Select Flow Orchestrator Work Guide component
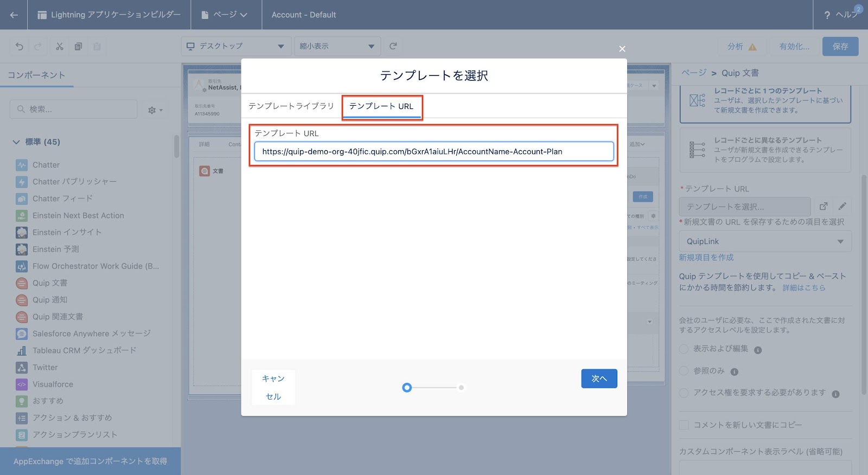The image size is (868, 475). [x=88, y=266]
